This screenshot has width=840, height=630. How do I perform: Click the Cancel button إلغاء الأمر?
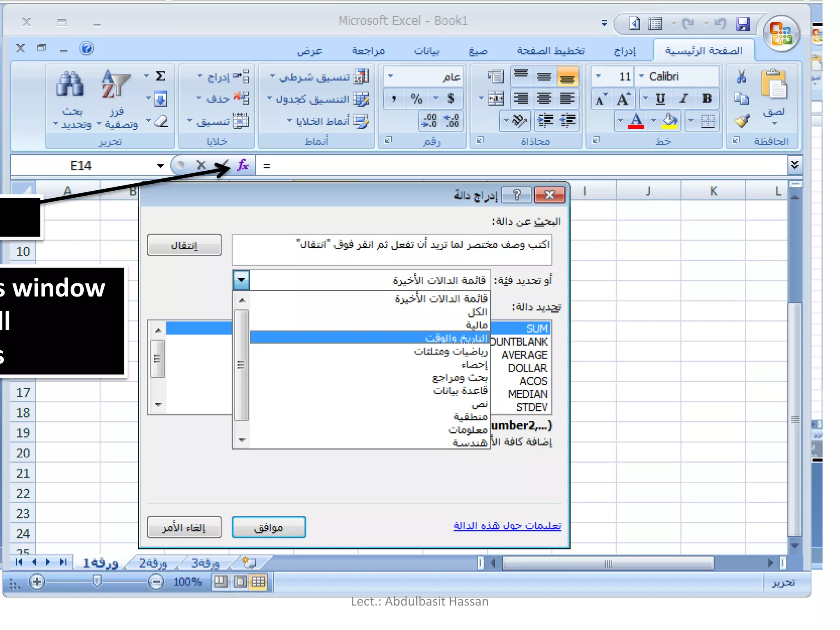pyautogui.click(x=184, y=527)
